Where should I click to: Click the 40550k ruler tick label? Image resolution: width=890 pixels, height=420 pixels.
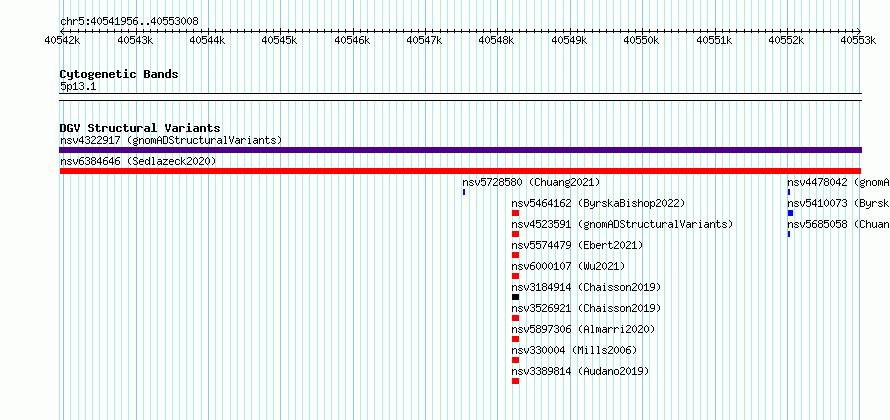point(641,40)
